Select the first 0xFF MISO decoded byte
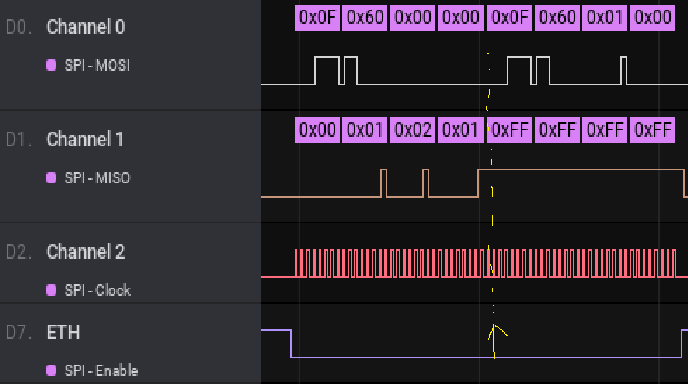Screen dimensions: 688x384 click(509, 130)
